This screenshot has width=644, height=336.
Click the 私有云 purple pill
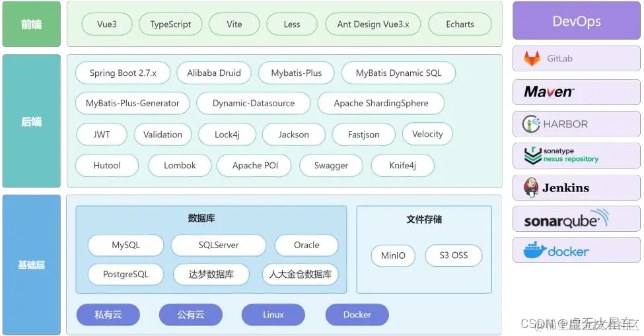point(108,315)
